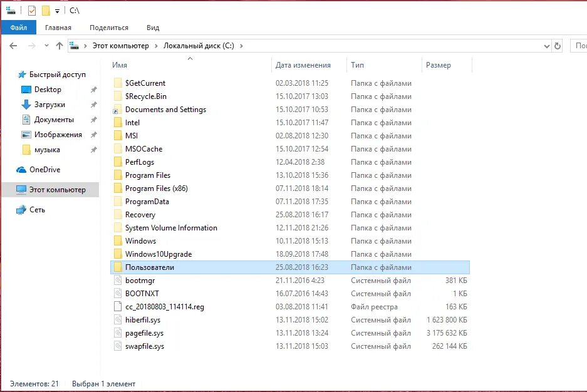Click the Forward navigation arrow
587x392 pixels.
[31, 46]
